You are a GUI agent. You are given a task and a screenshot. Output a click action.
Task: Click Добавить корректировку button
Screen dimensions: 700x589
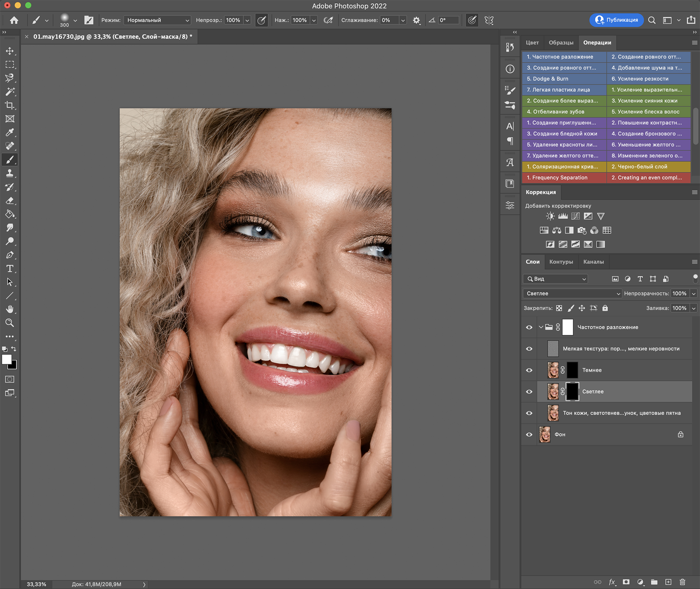click(557, 206)
